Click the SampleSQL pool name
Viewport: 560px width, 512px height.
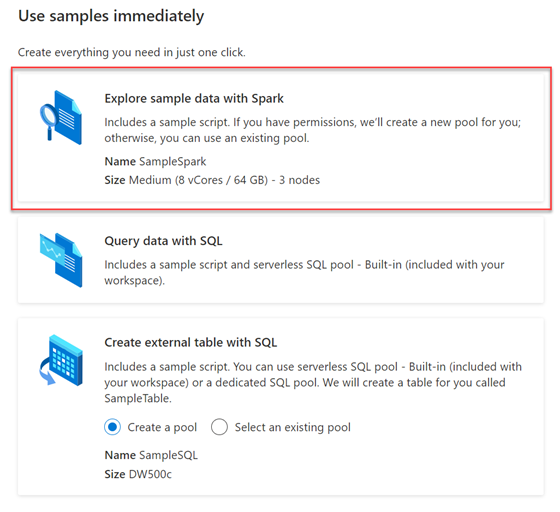point(168,455)
